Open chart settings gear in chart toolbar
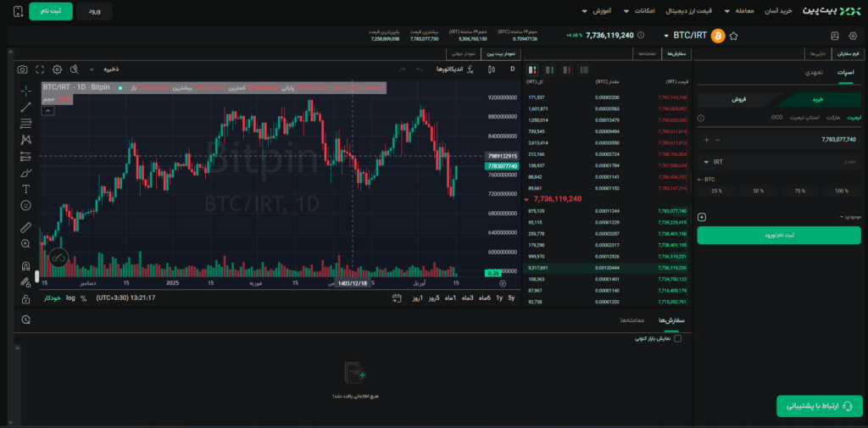This screenshot has height=428, width=868. tap(57, 69)
